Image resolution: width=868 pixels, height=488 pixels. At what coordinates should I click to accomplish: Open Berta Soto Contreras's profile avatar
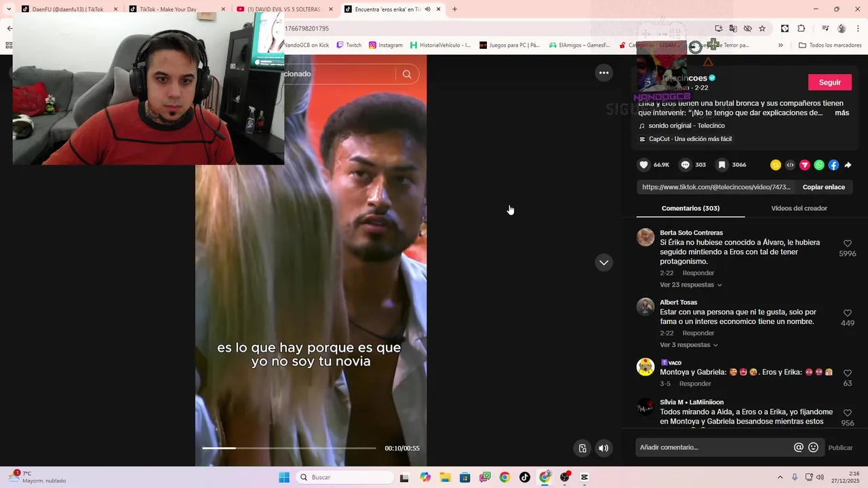(646, 237)
